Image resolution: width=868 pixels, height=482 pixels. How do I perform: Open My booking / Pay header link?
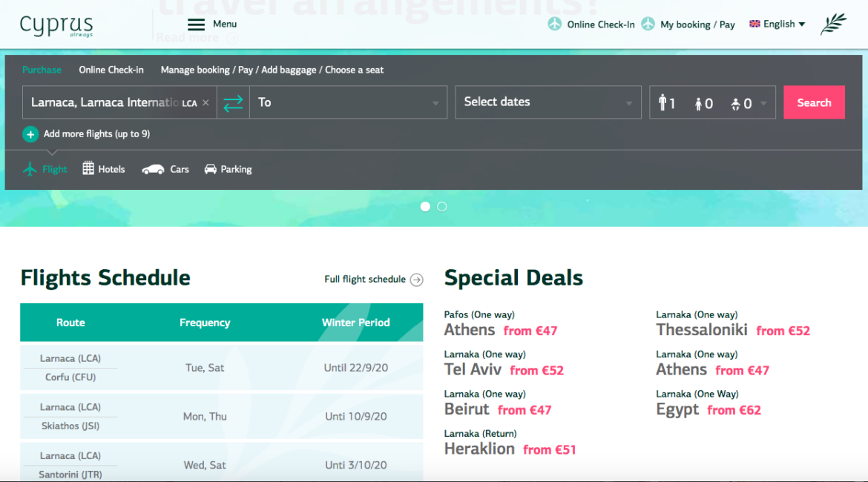697,24
